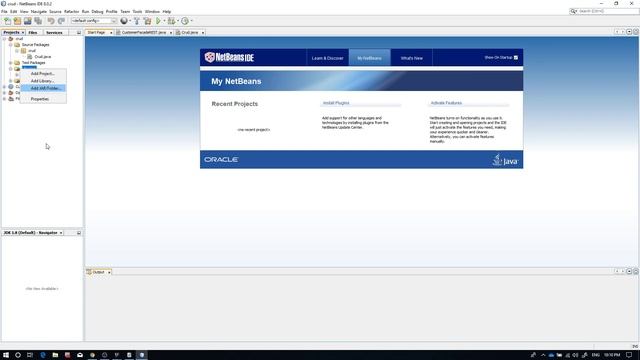Open the Windows Start menu
The width and height of the screenshot is (640, 360).
[x=6, y=355]
